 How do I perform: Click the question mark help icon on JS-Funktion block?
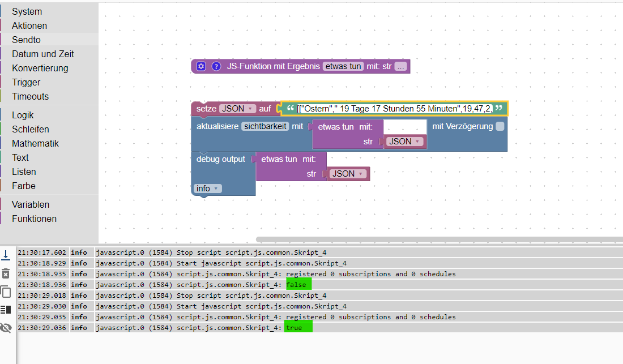[216, 66]
